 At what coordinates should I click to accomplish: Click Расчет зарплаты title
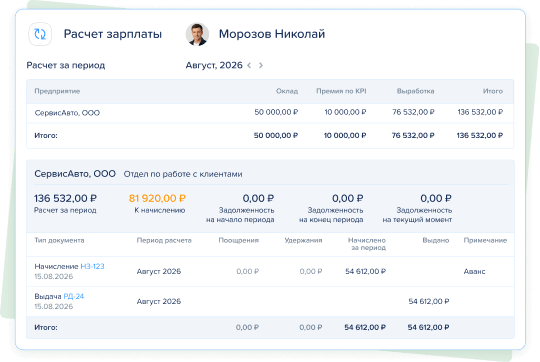click(x=113, y=34)
